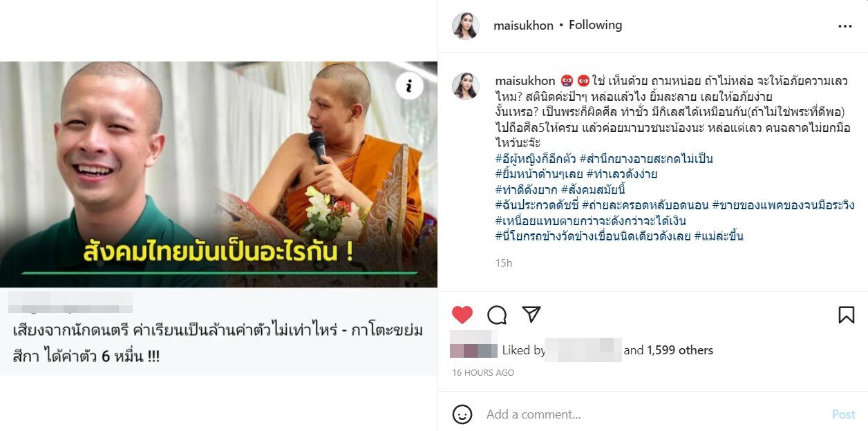This screenshot has height=431, width=868.
Task: Open maisukhon profile picture in the header
Action: point(466,26)
